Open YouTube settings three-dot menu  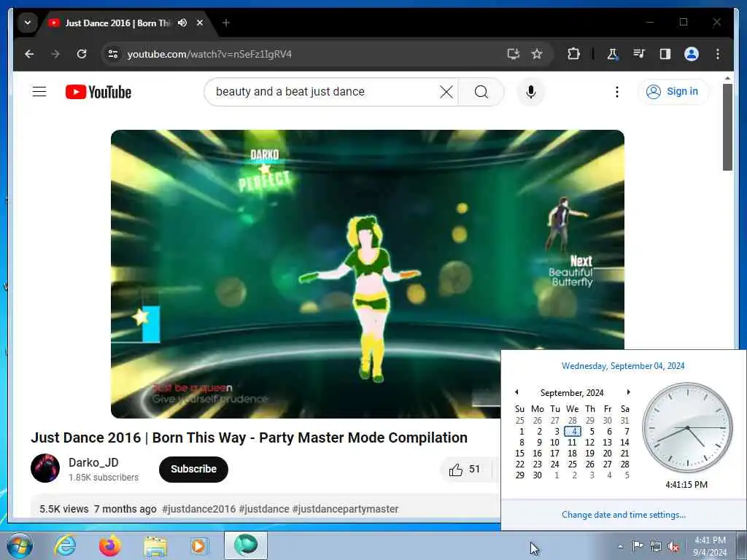tap(617, 91)
